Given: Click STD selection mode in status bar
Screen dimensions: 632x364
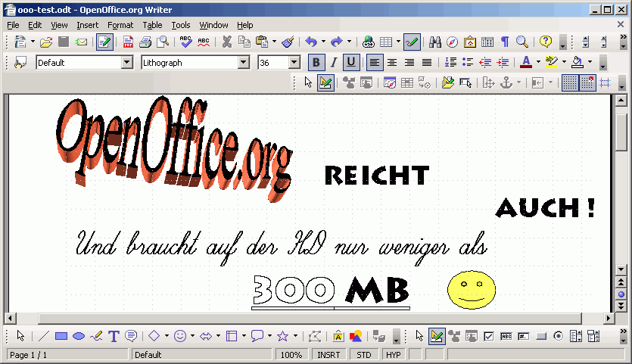Looking at the screenshot, I should pos(363,355).
